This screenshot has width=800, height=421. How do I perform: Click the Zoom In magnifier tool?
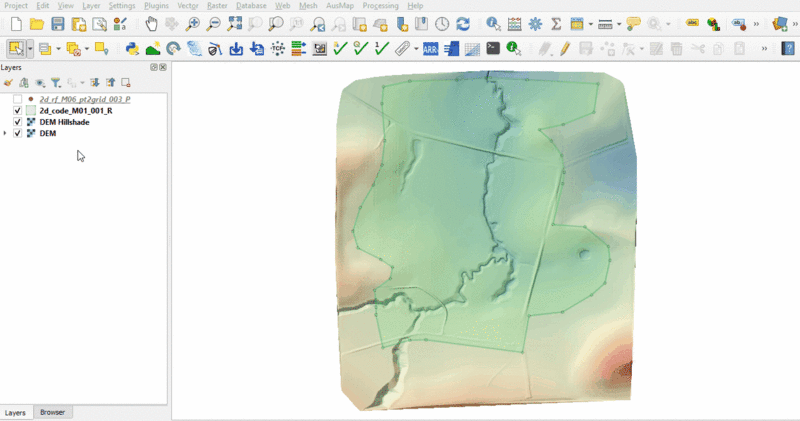click(192, 24)
